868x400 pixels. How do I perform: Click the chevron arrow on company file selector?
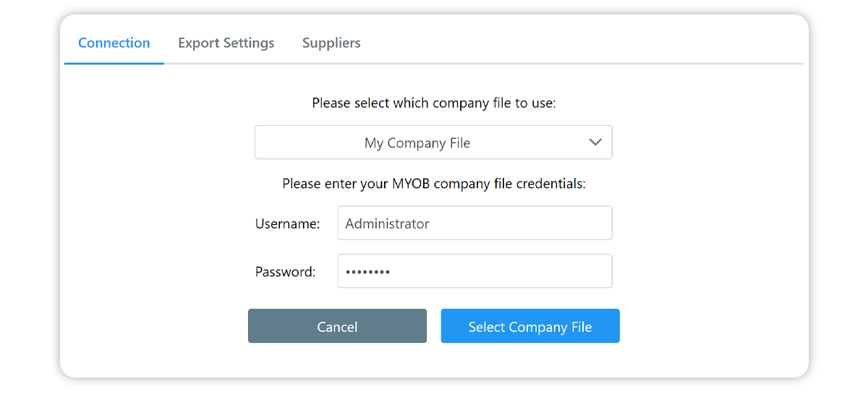[x=595, y=142]
